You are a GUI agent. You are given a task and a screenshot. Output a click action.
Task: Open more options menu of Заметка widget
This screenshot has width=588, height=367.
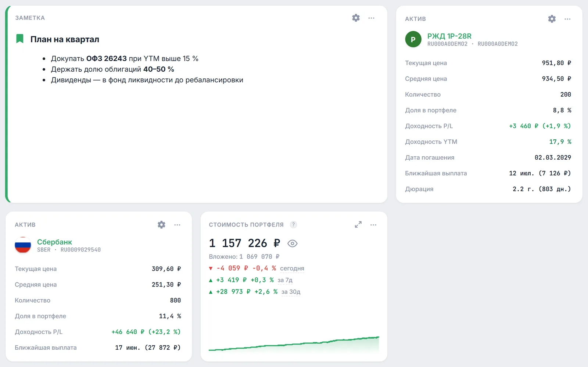tap(371, 18)
